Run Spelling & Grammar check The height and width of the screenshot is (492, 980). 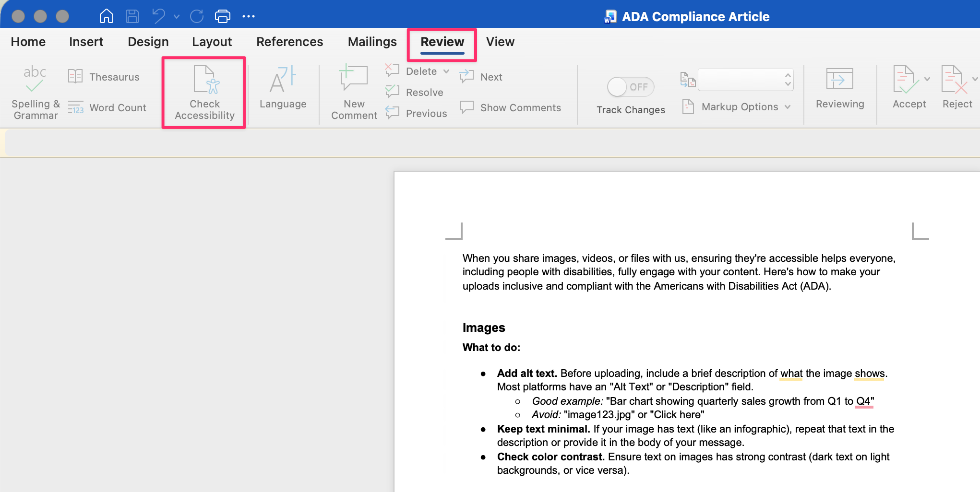35,93
